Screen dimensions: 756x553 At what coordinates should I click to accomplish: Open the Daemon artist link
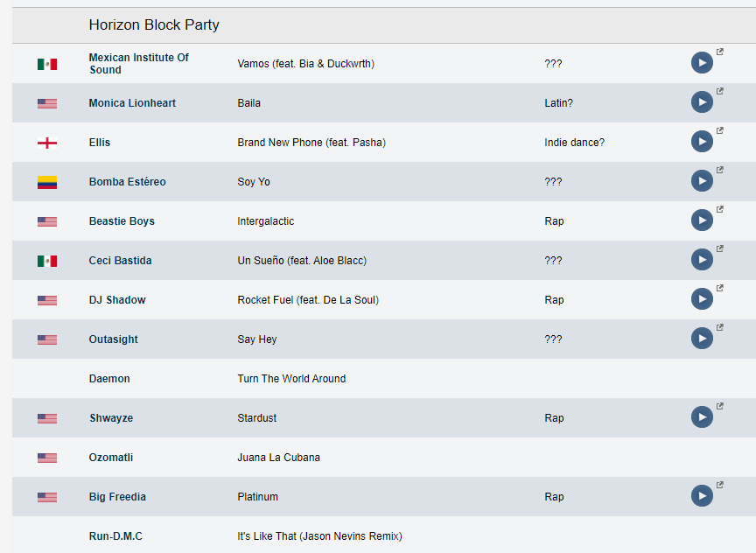point(109,379)
